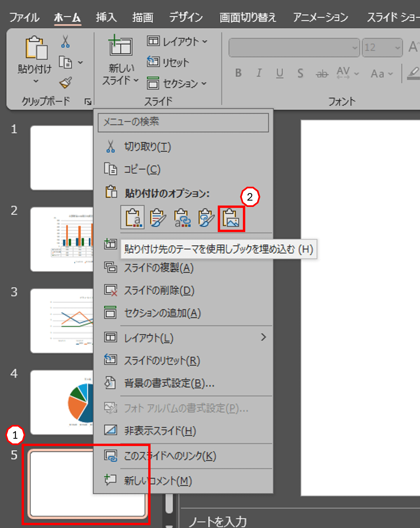Click the メニューの検索 search field
Screen dimensions: 420x528
[183, 122]
